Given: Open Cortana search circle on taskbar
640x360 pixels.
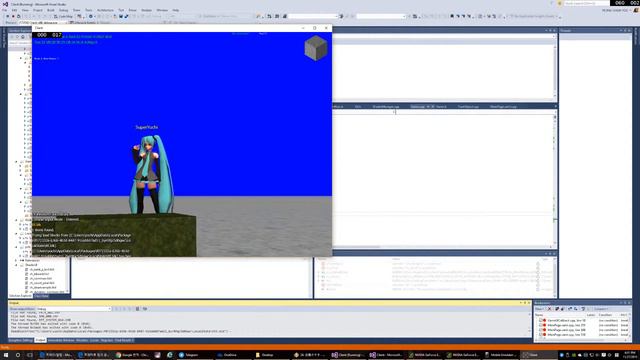Looking at the screenshot, I should pyautogui.click(x=18, y=355).
